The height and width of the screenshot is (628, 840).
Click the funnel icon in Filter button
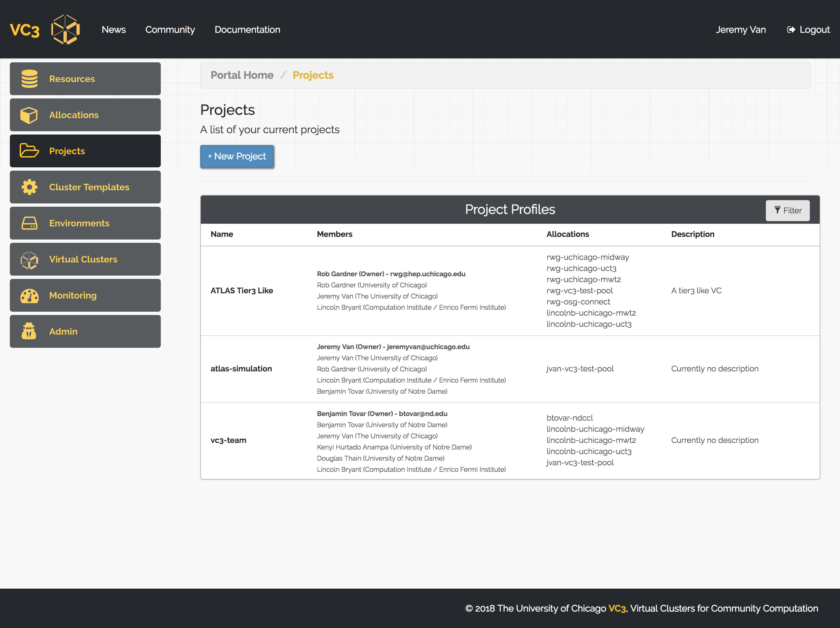777,210
